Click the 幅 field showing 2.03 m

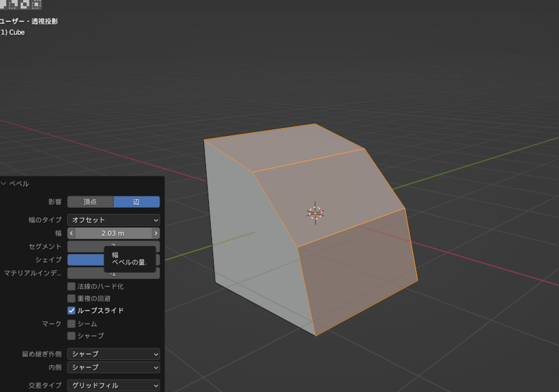coord(114,233)
